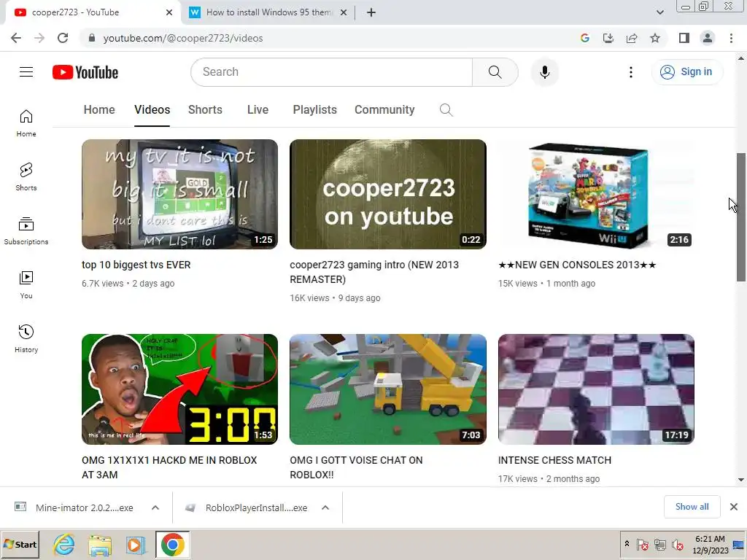Viewport: 747px width, 560px height.
Task: Switch to How to install Windows 95 tab
Action: coord(268,12)
